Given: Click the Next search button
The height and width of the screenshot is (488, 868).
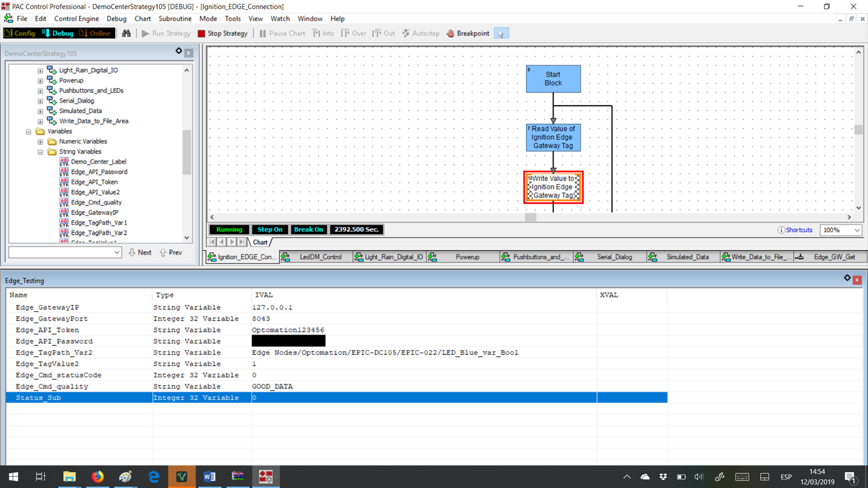Looking at the screenshot, I should click(140, 252).
